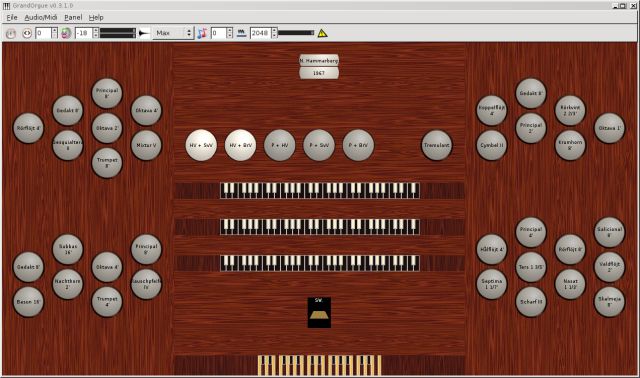The width and height of the screenshot is (640, 378).
Task: Click the transpose value input field
Action: coord(219,33)
